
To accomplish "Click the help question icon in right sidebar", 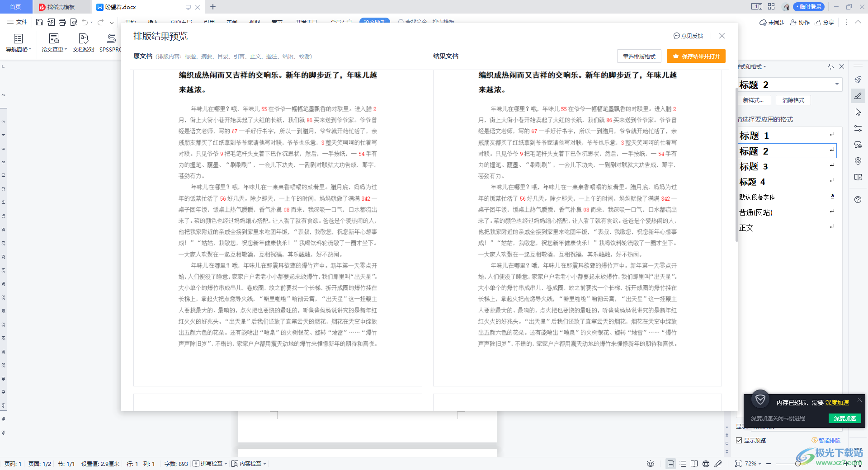I will (x=858, y=199).
